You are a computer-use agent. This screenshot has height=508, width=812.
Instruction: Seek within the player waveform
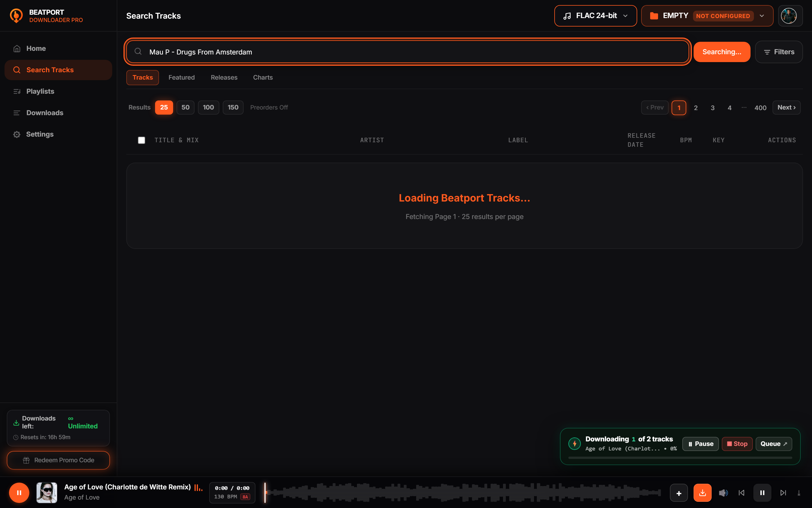(x=463, y=492)
